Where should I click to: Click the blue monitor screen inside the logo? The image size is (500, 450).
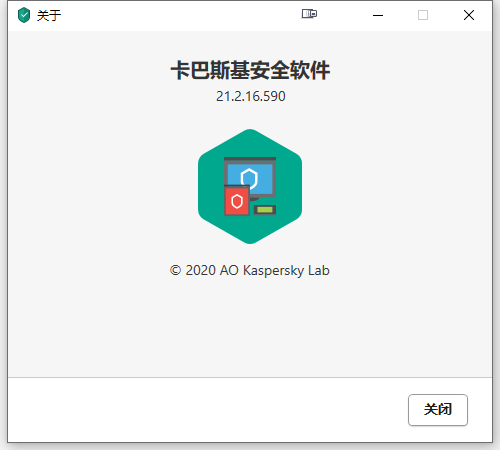(250, 178)
